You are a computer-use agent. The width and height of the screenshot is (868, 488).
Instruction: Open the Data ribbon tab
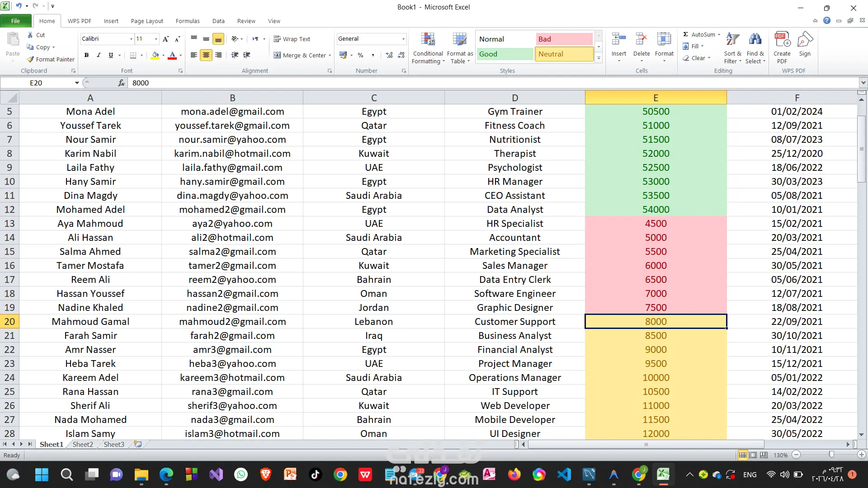[x=218, y=21]
